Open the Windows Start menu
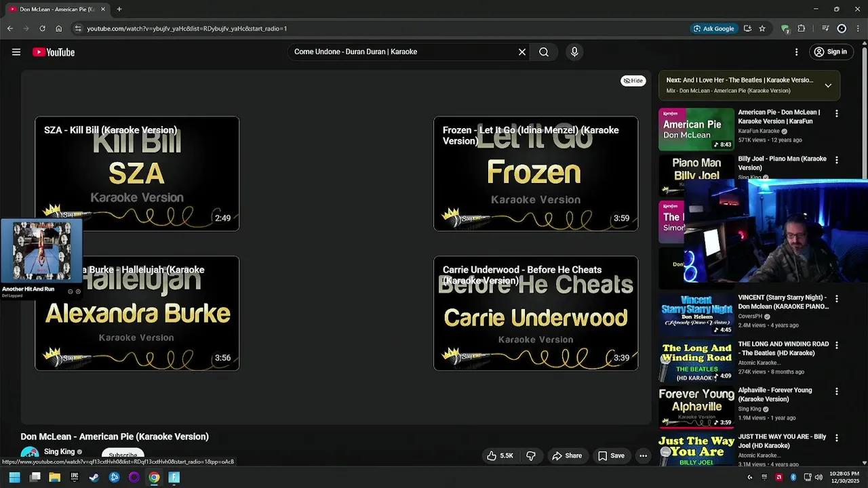This screenshot has height=488, width=868. (14, 477)
